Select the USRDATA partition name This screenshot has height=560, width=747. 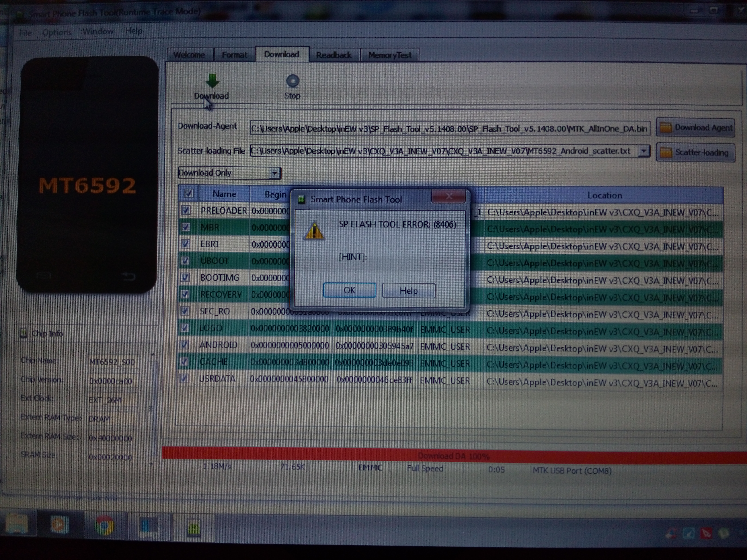pyautogui.click(x=217, y=379)
